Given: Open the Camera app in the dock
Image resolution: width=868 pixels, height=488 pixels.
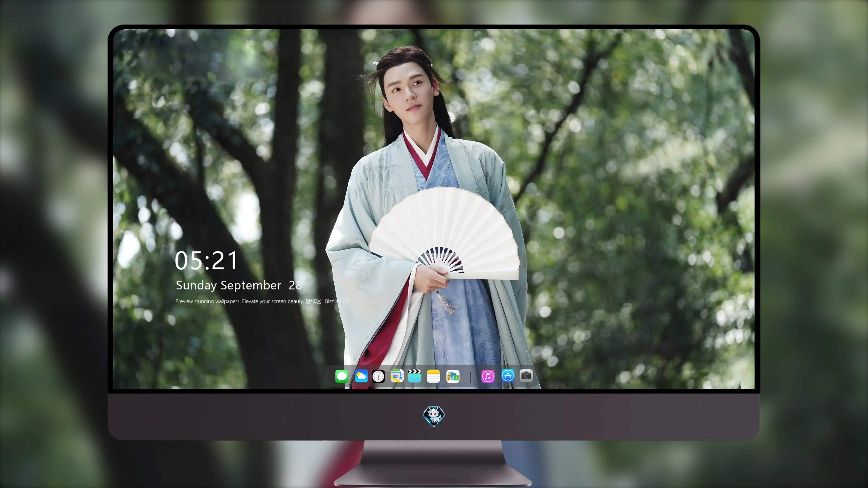Looking at the screenshot, I should 526,375.
